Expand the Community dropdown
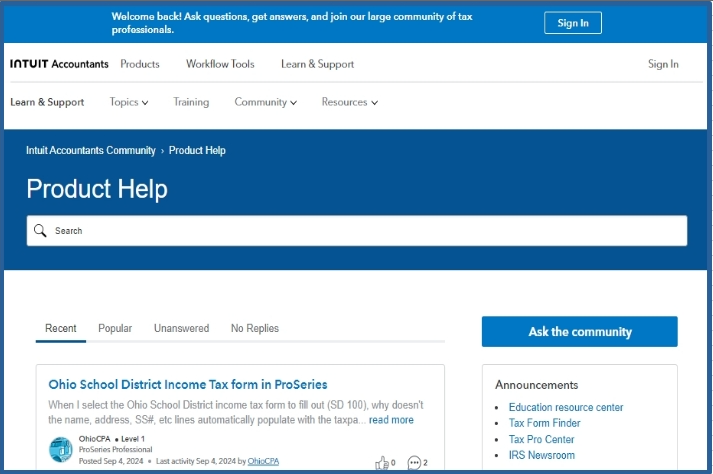 pos(266,102)
